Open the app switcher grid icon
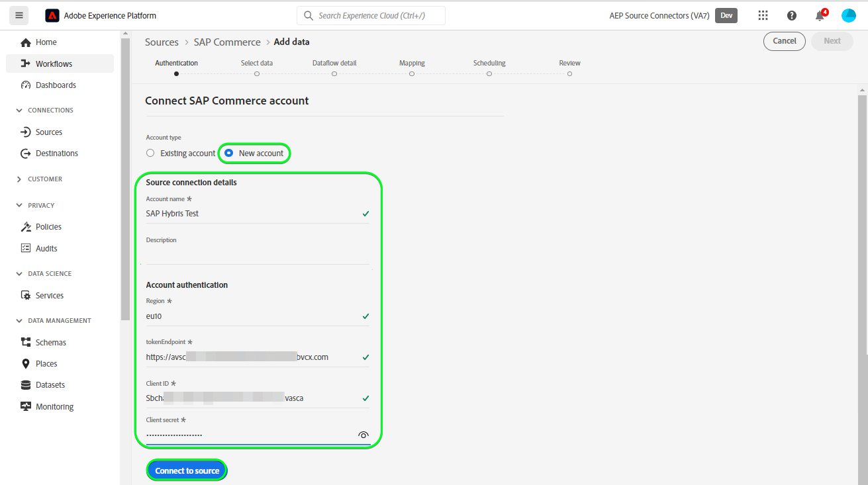This screenshot has height=485, width=868. tap(763, 15)
